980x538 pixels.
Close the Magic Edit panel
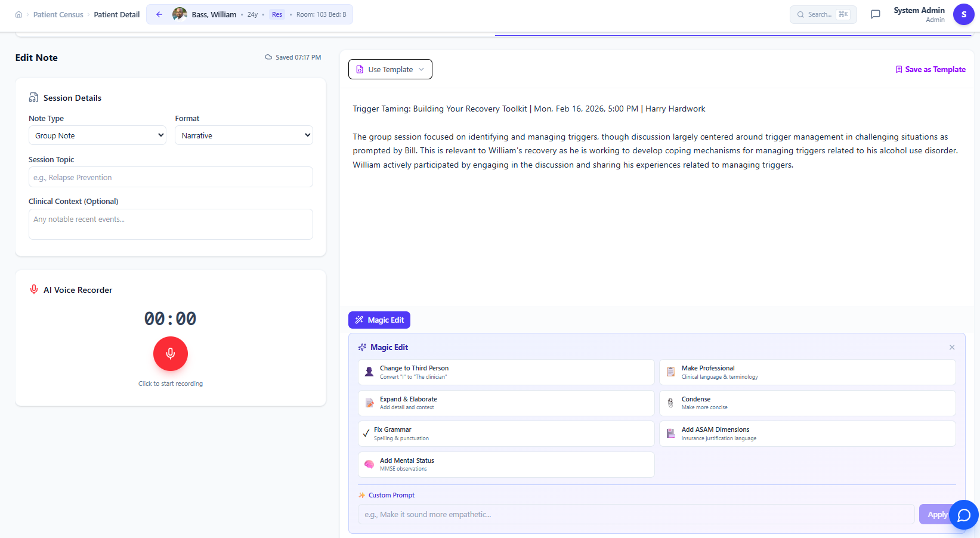[x=952, y=347]
